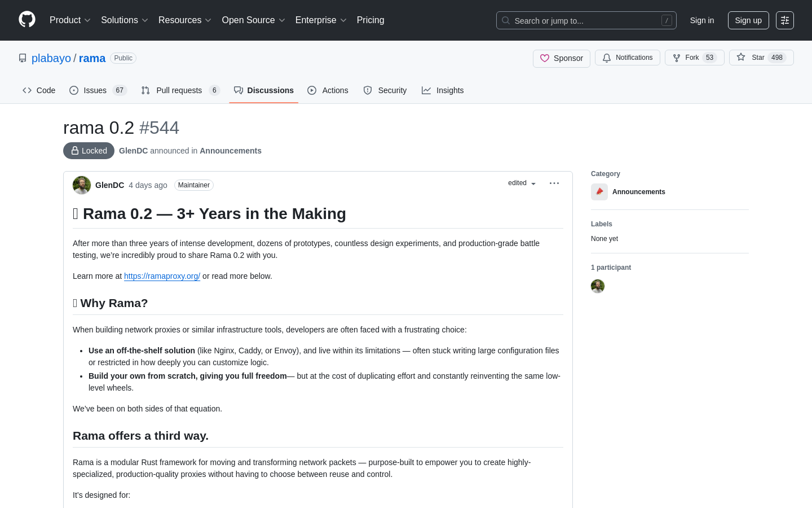This screenshot has height=508, width=812.
Task: Click the 'None yet' labels text
Action: pos(604,239)
